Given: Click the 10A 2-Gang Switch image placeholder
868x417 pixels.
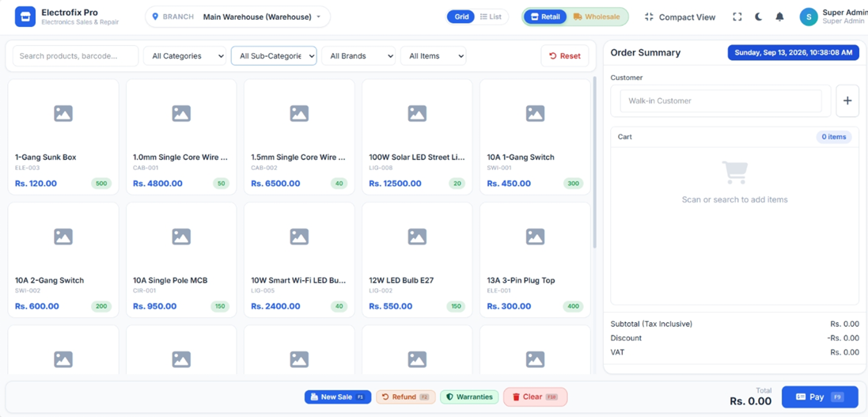Looking at the screenshot, I should (x=63, y=237).
